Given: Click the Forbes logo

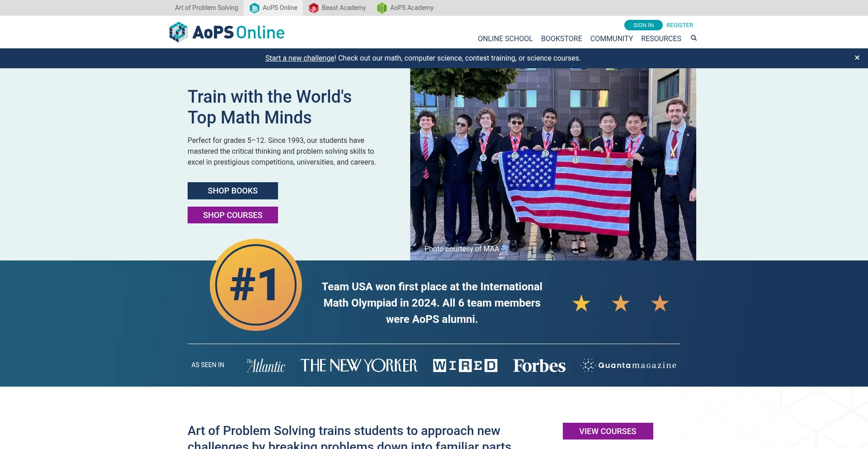Looking at the screenshot, I should point(539,365).
